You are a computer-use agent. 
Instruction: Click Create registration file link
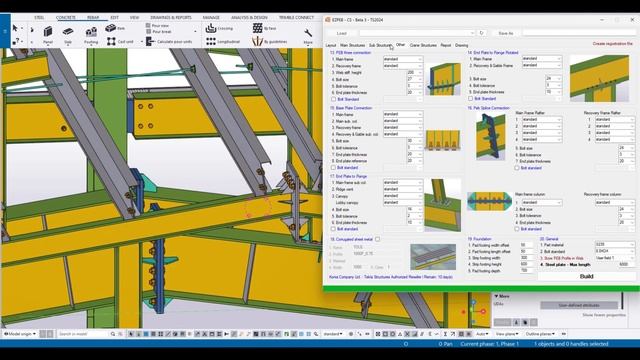tap(613, 43)
